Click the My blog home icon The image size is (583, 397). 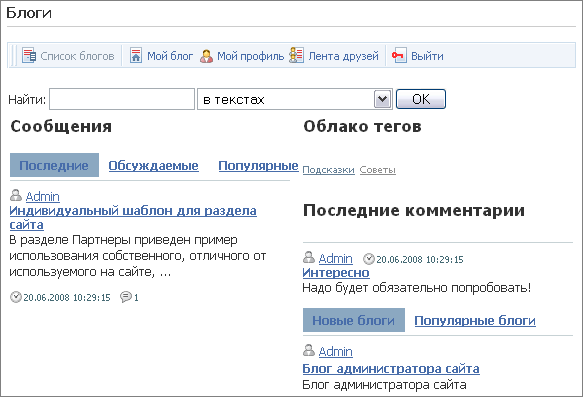(x=136, y=56)
